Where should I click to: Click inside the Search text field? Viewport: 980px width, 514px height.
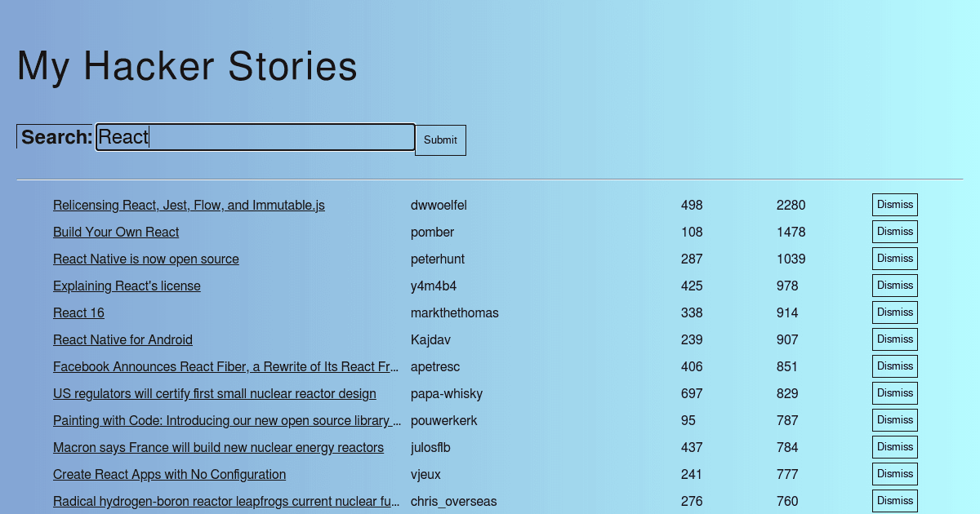(255, 137)
